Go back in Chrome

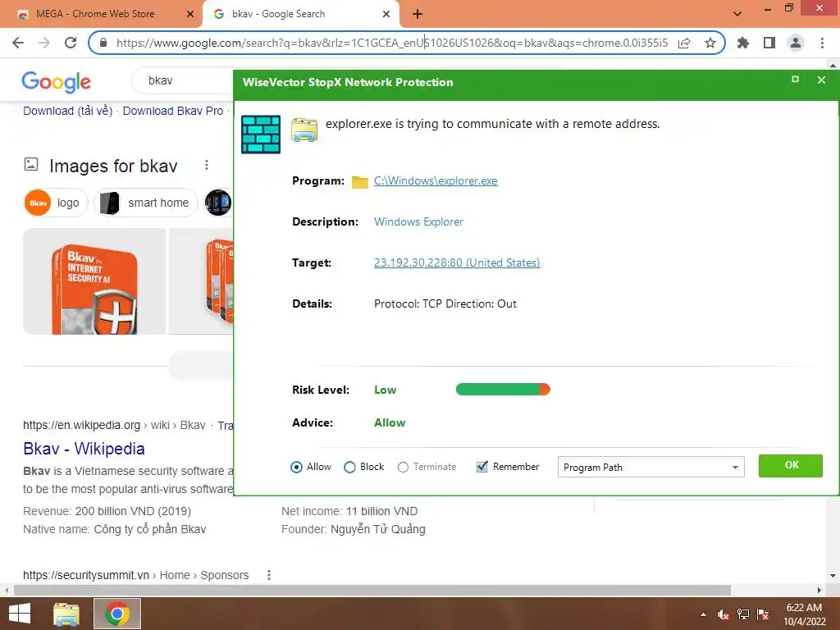click(18, 43)
